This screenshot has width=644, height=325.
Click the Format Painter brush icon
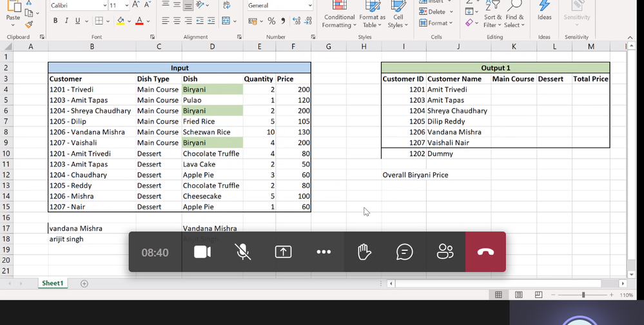coord(29,25)
